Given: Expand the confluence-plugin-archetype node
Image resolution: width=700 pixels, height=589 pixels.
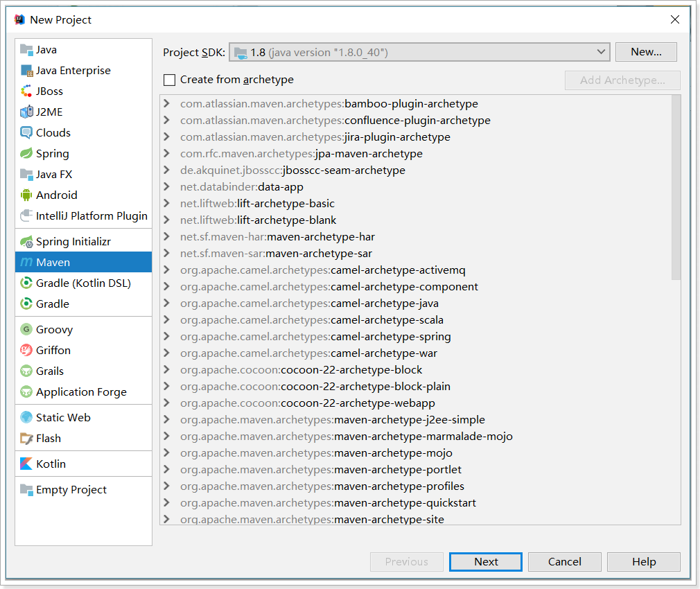Looking at the screenshot, I should click(166, 120).
